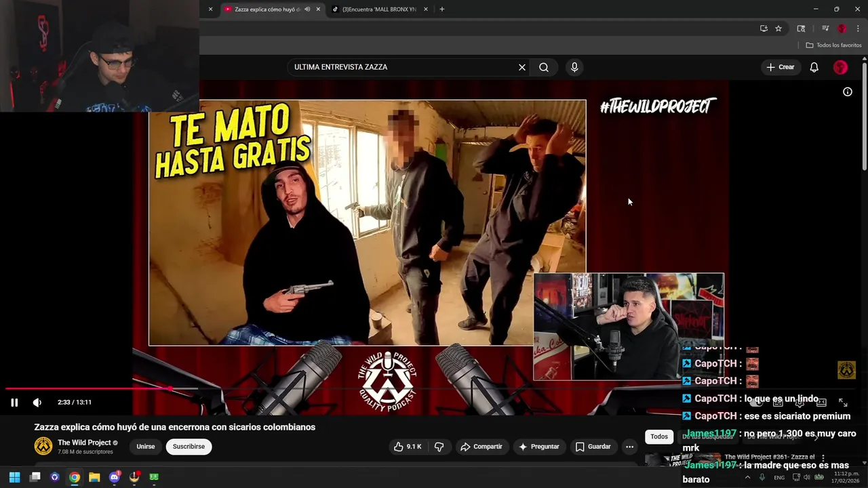Mute the tab using its audio indicator
Viewport: 868px width, 488px height.
307,9
